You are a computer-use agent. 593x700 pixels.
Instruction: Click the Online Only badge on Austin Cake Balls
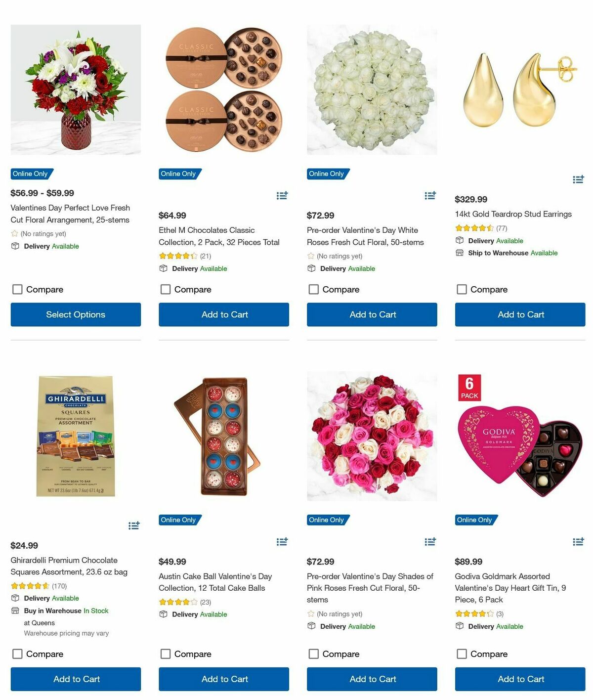click(x=179, y=520)
